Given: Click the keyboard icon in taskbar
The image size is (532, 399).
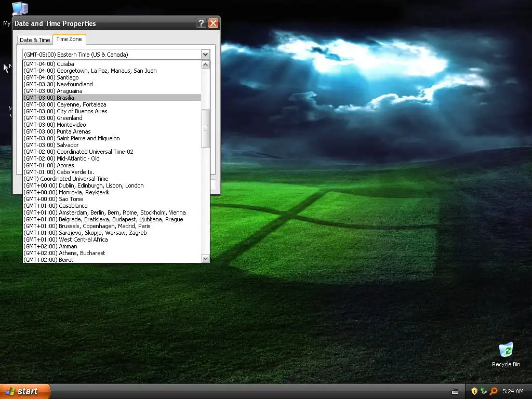Looking at the screenshot, I should click(x=455, y=392).
